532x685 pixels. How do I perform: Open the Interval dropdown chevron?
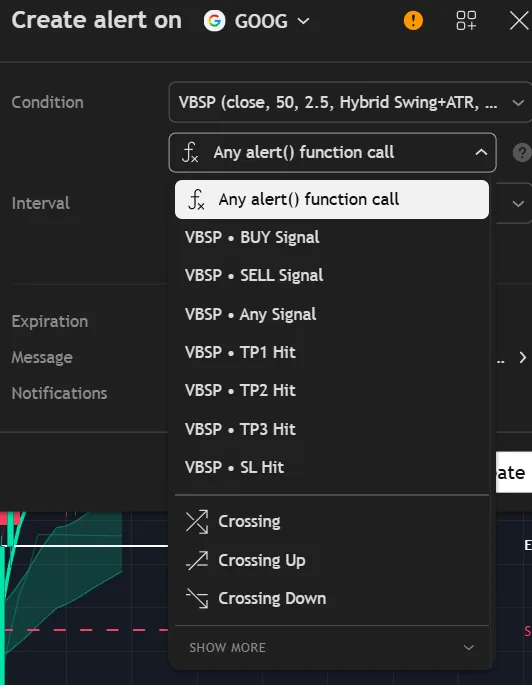pos(518,204)
